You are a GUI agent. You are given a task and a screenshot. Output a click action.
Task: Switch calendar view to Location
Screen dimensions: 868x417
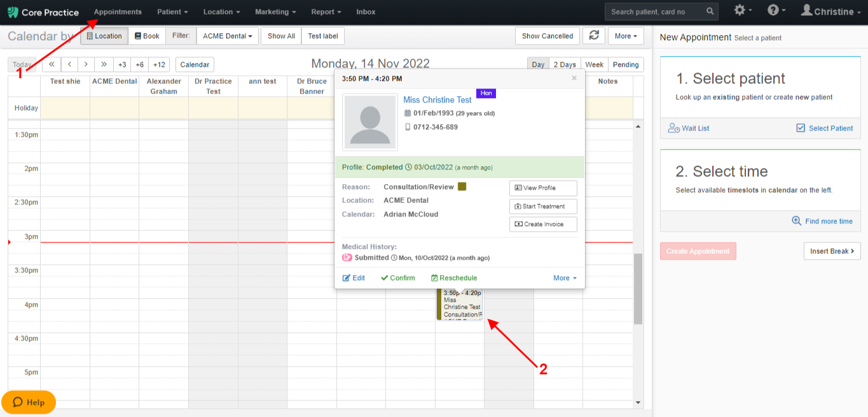(x=104, y=36)
